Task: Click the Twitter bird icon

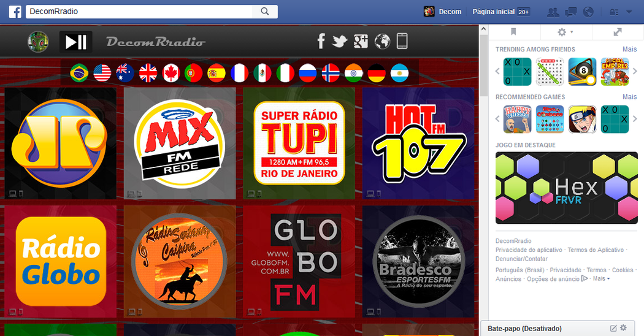Action: tap(340, 42)
